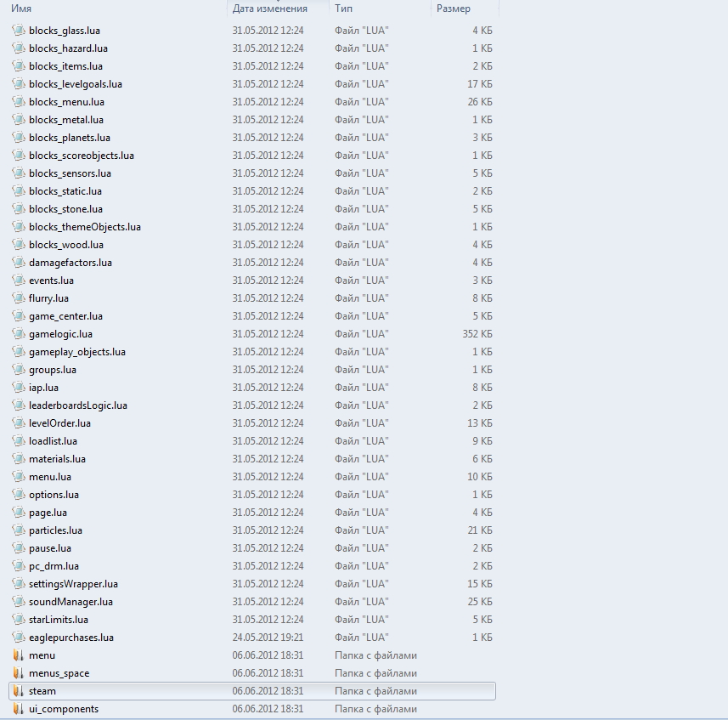Viewport: 728px width, 720px height.
Task: Select the settingsWrapper.lua file name
Action: 73,583
